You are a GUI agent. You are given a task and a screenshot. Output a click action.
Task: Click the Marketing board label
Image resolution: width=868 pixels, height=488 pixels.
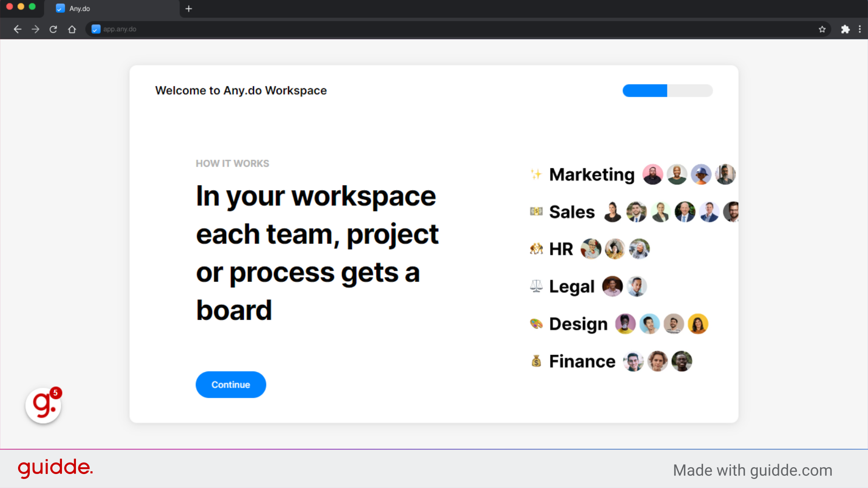tap(592, 174)
